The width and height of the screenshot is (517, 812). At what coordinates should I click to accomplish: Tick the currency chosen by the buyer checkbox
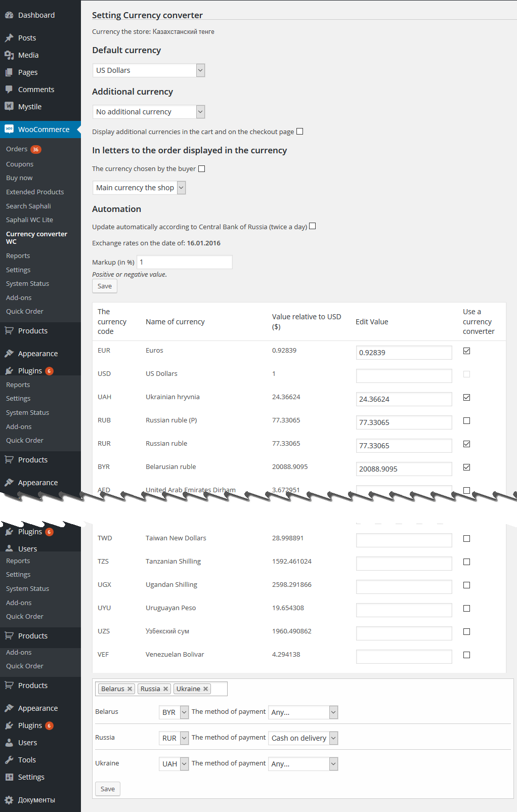pyautogui.click(x=202, y=169)
